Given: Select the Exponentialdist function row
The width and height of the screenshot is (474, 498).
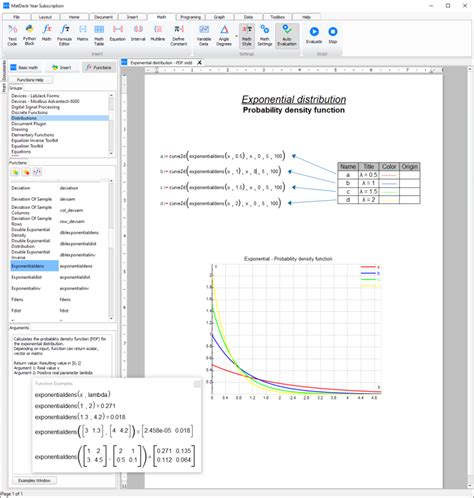Looking at the screenshot, I should (59, 277).
